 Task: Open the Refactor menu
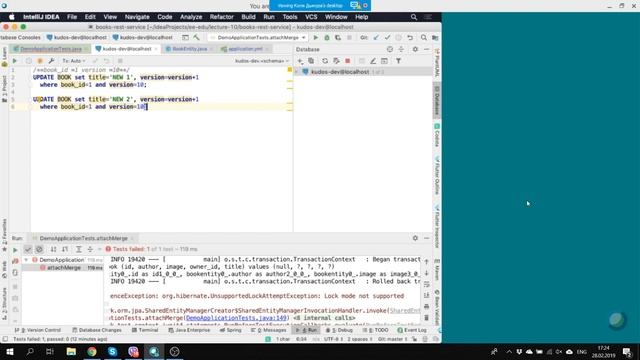pyautogui.click(x=222, y=17)
